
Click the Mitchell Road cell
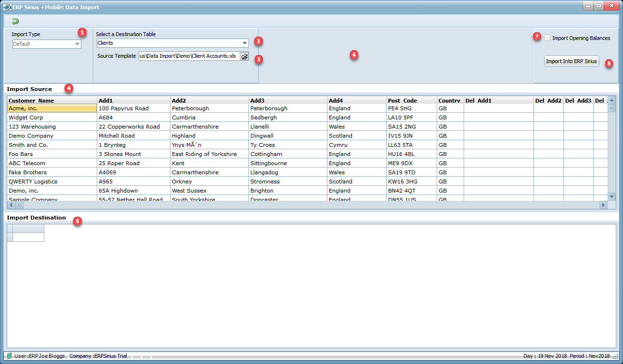pos(134,136)
